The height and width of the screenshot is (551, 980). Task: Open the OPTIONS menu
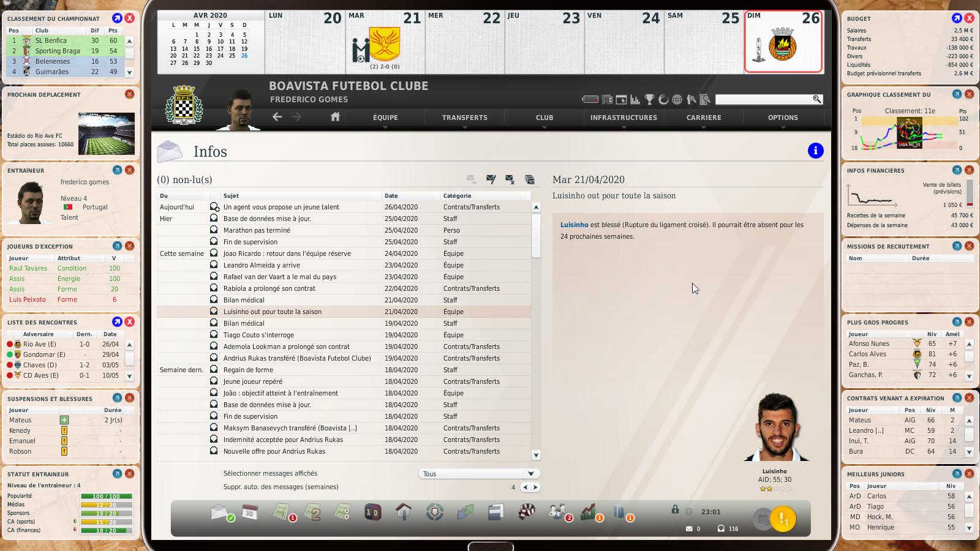pyautogui.click(x=783, y=118)
